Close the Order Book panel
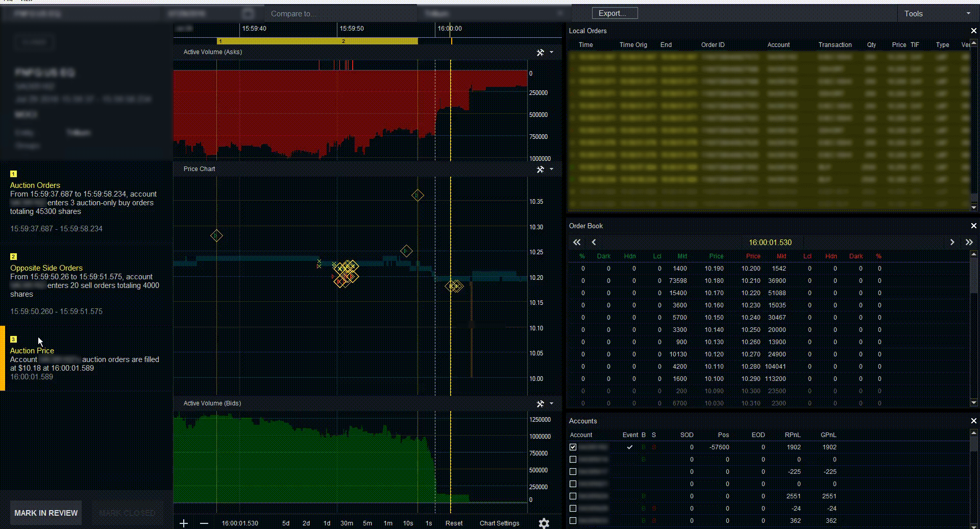This screenshot has height=529, width=980. pyautogui.click(x=973, y=226)
